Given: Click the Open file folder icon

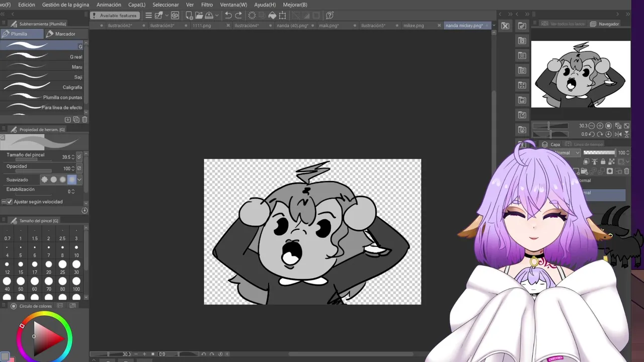Looking at the screenshot, I should (199, 16).
